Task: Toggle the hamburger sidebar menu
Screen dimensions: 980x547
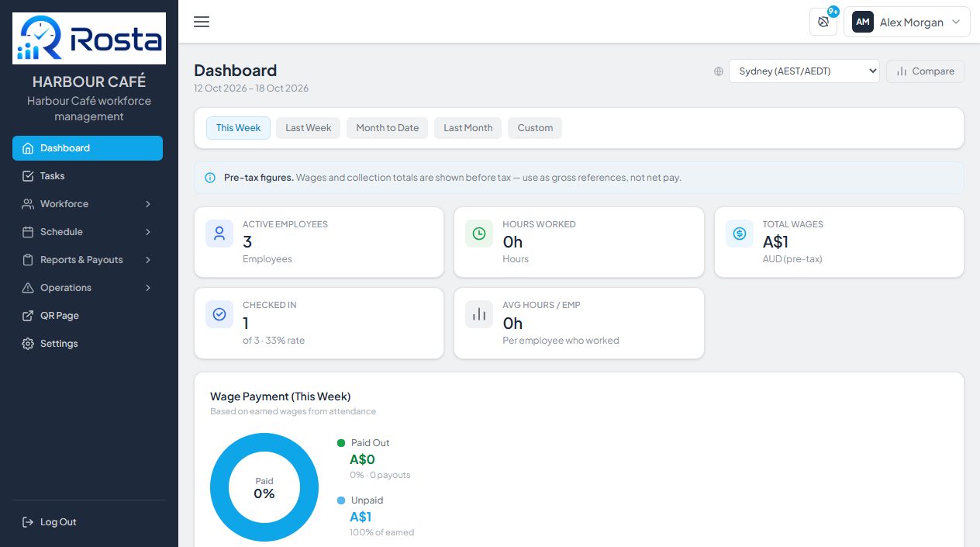Action: 202,22
